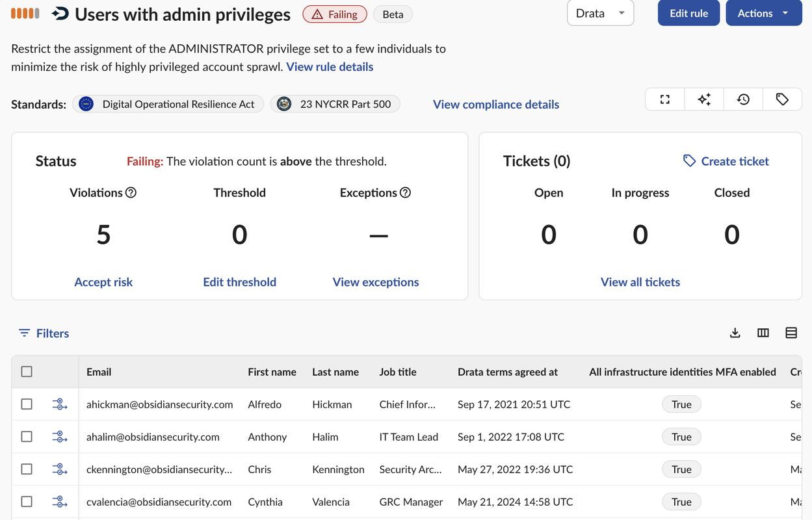Open workflow icon for ahickman row
Image resolution: width=812 pixels, height=520 pixels.
click(x=59, y=404)
